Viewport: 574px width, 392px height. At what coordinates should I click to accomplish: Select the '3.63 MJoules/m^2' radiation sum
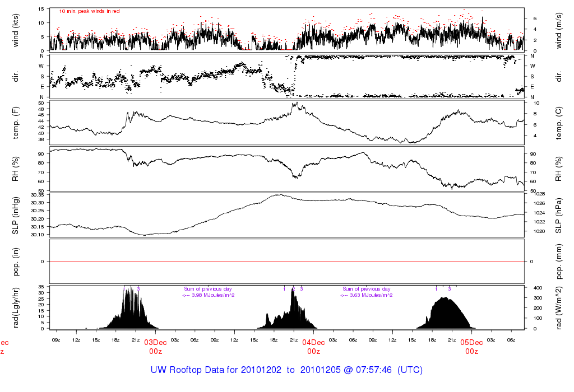(372, 295)
